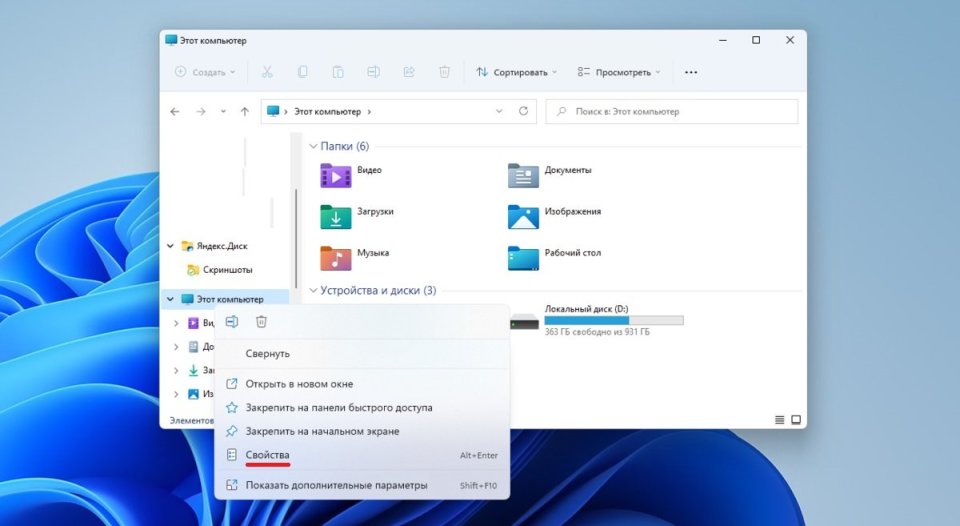Screen dimensions: 960x526
Task: Choose Открыть в новом окне
Action: (299, 384)
